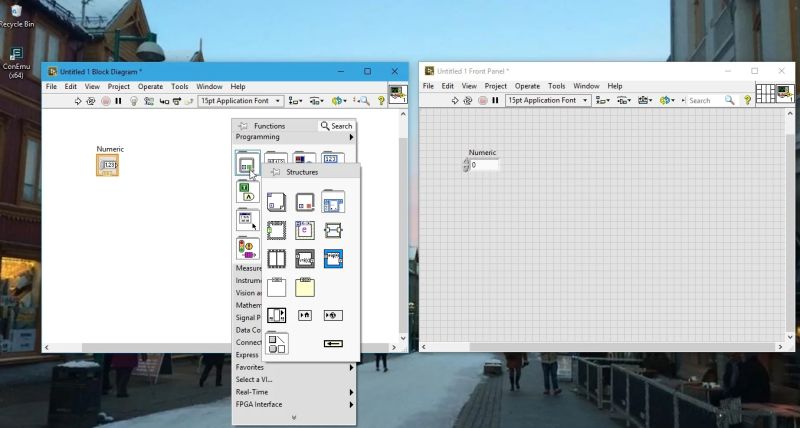Open Tools menu in Block Diagram window
Image resolution: width=800 pixels, height=428 pixels.
pos(180,87)
